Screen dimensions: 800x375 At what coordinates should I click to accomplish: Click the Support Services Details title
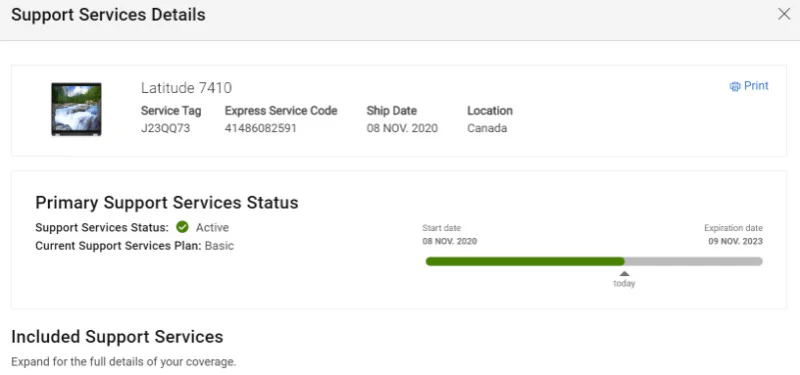[x=108, y=15]
